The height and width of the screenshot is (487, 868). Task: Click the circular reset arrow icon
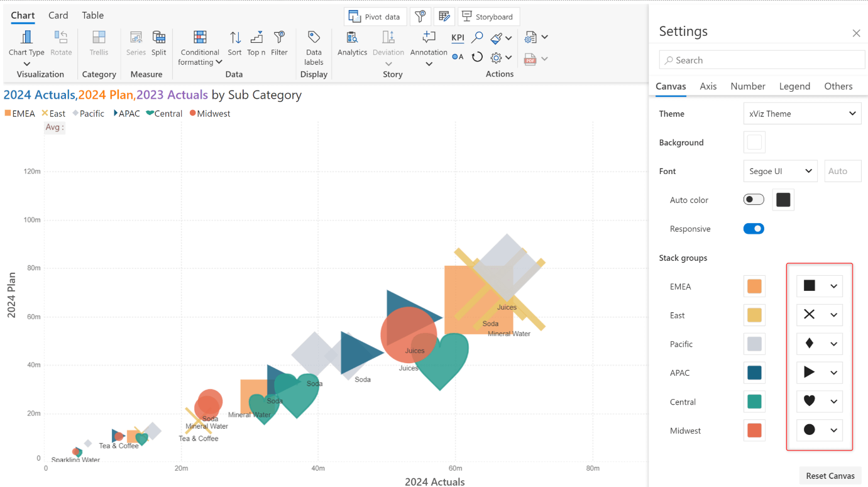pos(477,57)
